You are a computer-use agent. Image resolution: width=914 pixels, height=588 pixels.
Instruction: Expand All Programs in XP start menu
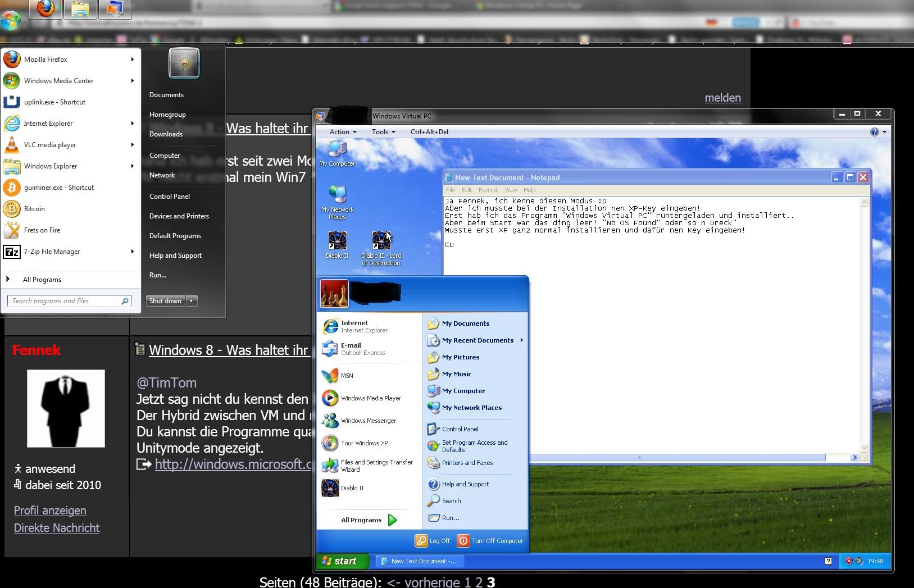369,520
